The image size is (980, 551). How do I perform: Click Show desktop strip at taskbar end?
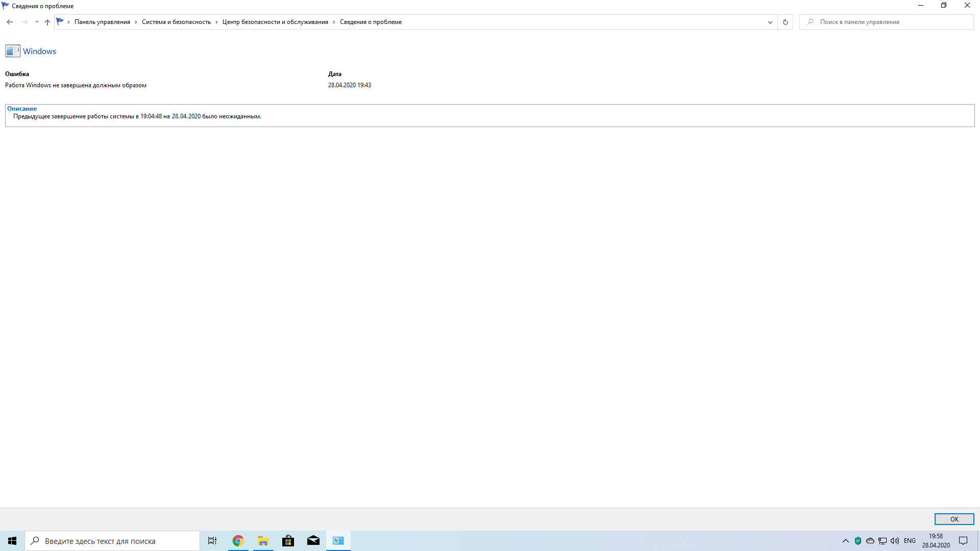point(978,541)
